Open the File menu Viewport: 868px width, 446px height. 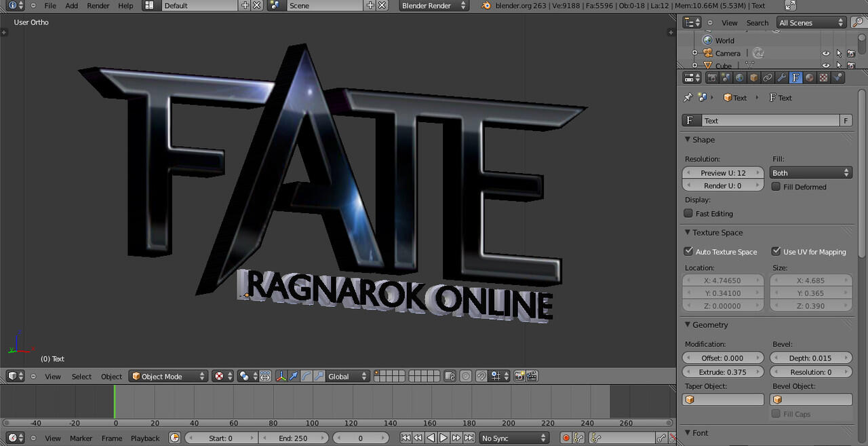[x=50, y=5]
